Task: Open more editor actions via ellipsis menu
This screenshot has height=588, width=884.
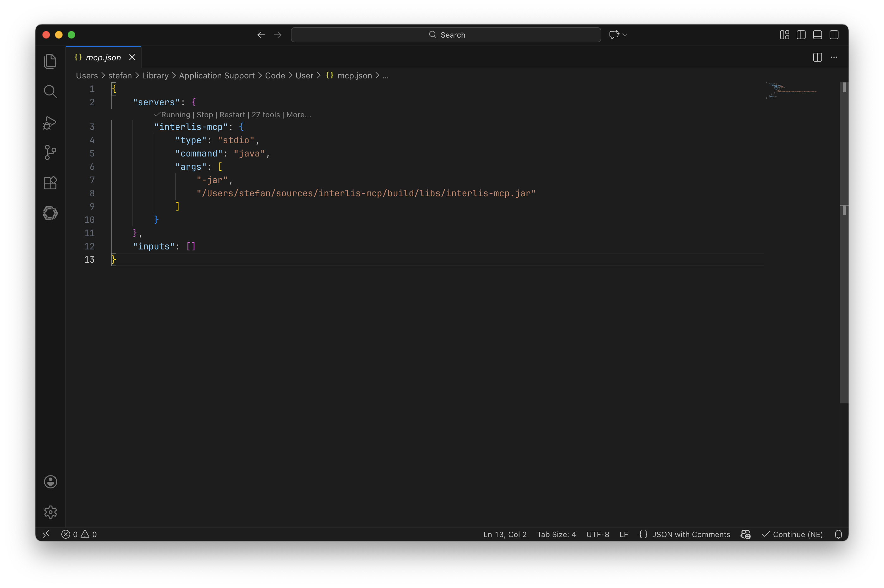Action: tap(834, 57)
